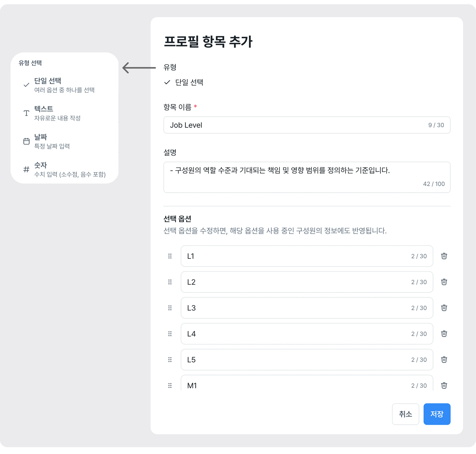Click the drag handle beside L2
The image size is (476, 454).
coord(170,282)
